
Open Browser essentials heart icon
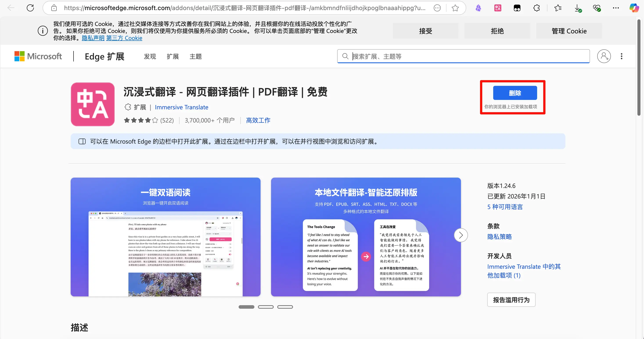[597, 8]
